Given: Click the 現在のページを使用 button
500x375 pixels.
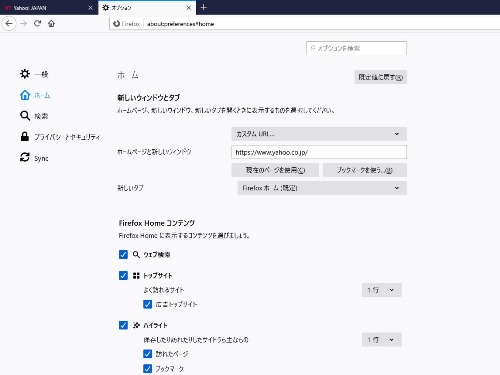Looking at the screenshot, I should (275, 170).
